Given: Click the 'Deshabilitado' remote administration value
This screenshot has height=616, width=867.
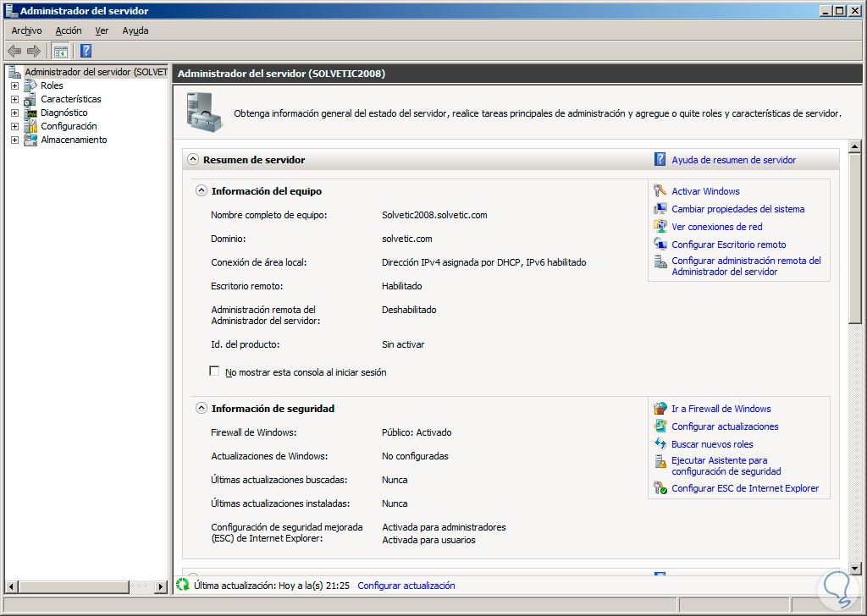Looking at the screenshot, I should (409, 310).
